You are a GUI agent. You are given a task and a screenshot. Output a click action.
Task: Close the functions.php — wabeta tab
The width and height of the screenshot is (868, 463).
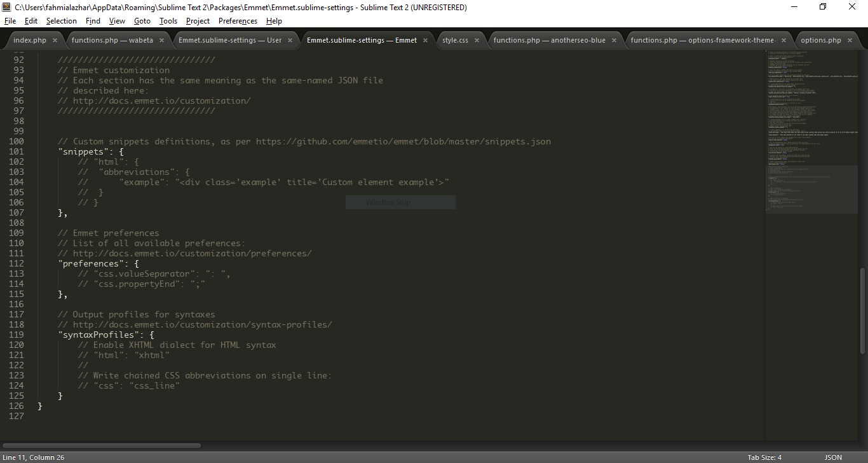[x=161, y=40]
